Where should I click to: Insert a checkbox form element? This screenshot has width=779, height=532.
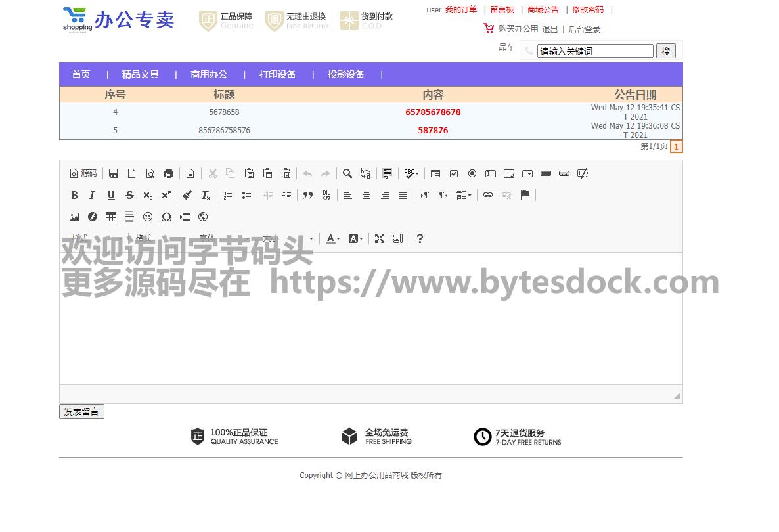click(454, 173)
